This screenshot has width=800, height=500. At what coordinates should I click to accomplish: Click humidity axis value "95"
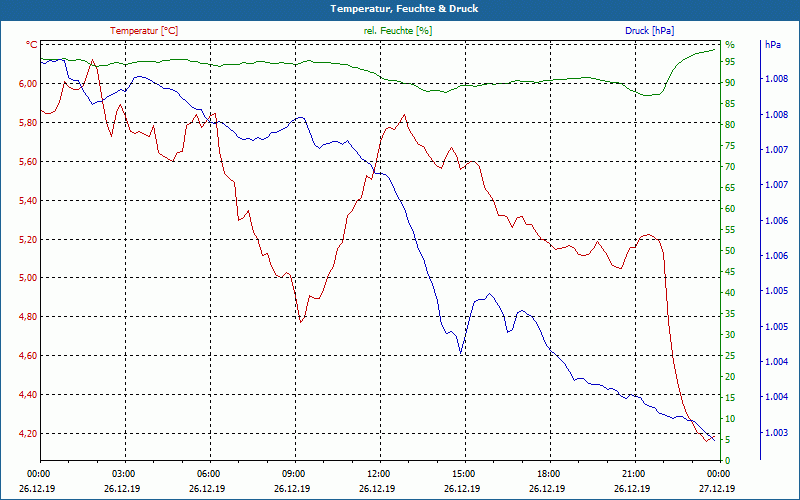tap(730, 62)
